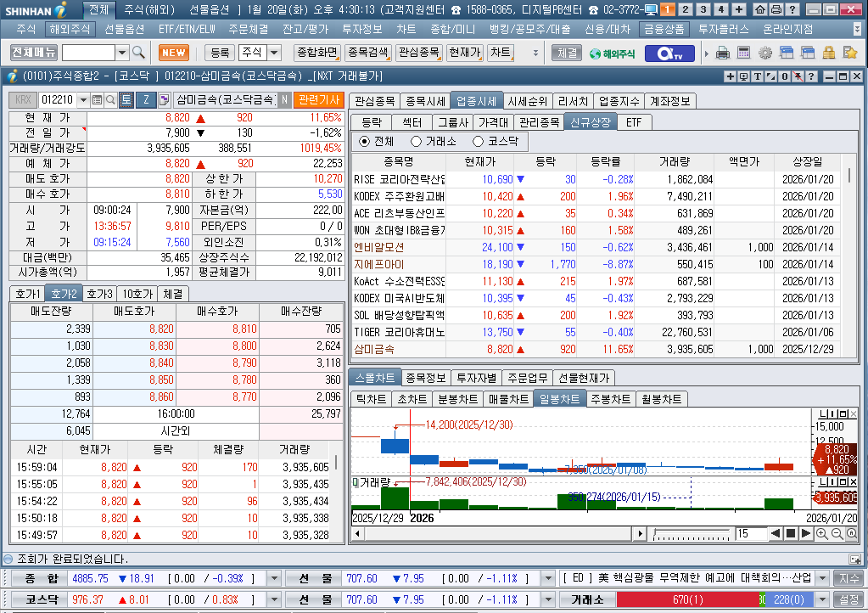
Task: Click the stock search magnifier beside code box
Action: [110, 99]
